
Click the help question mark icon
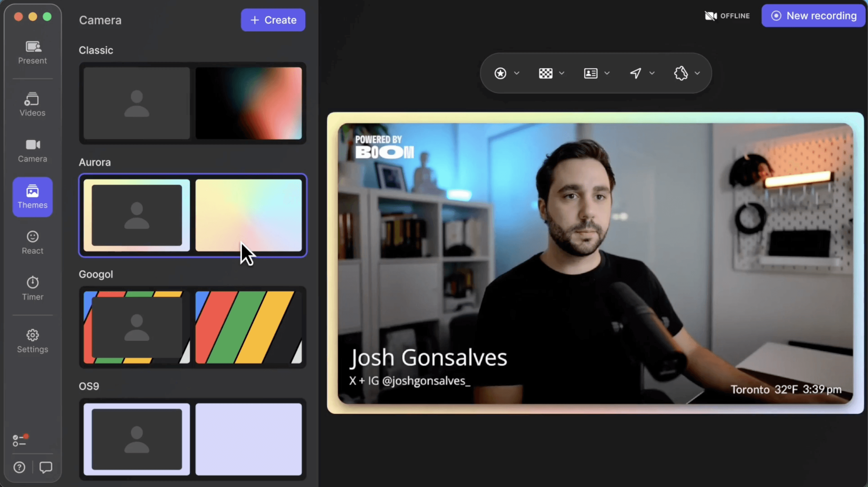click(19, 467)
